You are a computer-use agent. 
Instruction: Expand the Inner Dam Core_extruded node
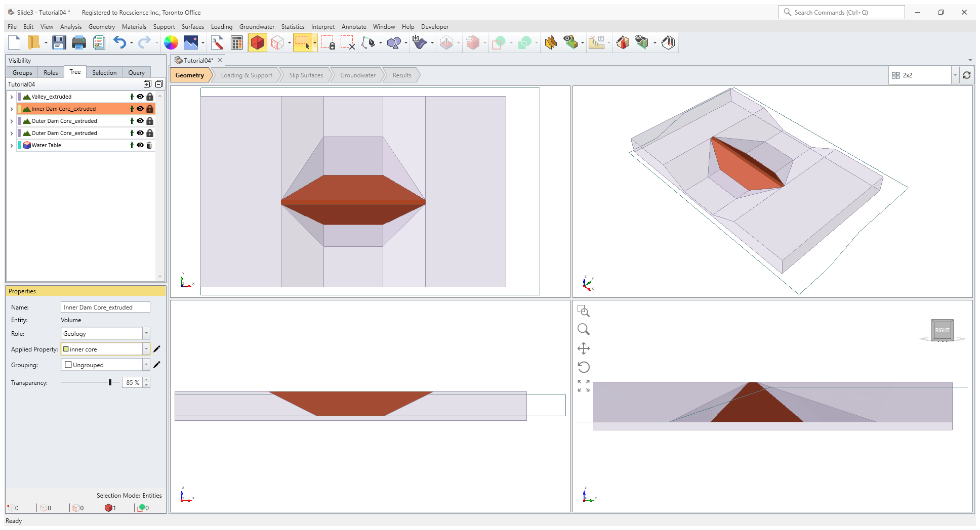[12, 109]
